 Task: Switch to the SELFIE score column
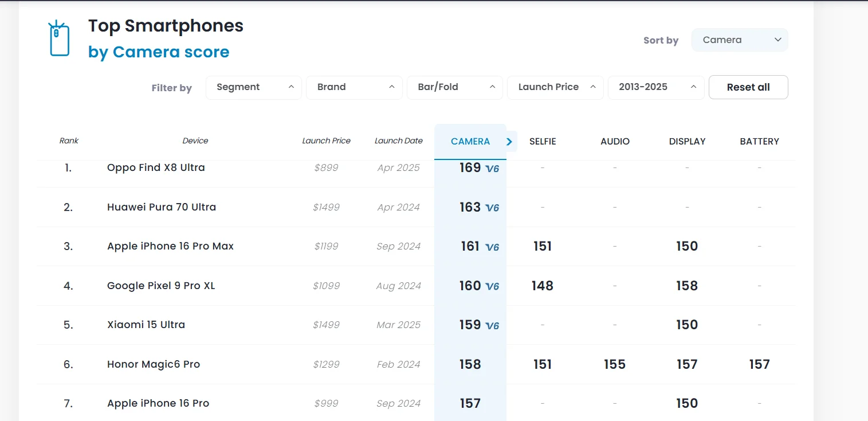543,141
